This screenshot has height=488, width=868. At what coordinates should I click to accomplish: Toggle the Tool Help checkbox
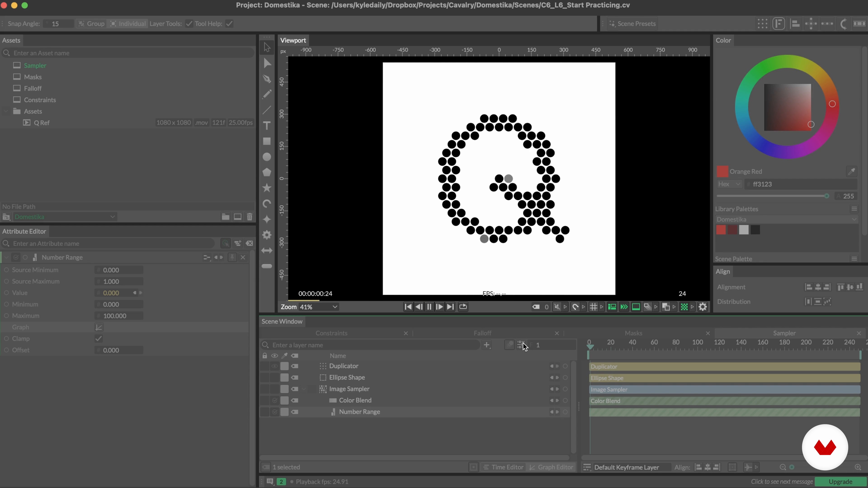[229, 23]
